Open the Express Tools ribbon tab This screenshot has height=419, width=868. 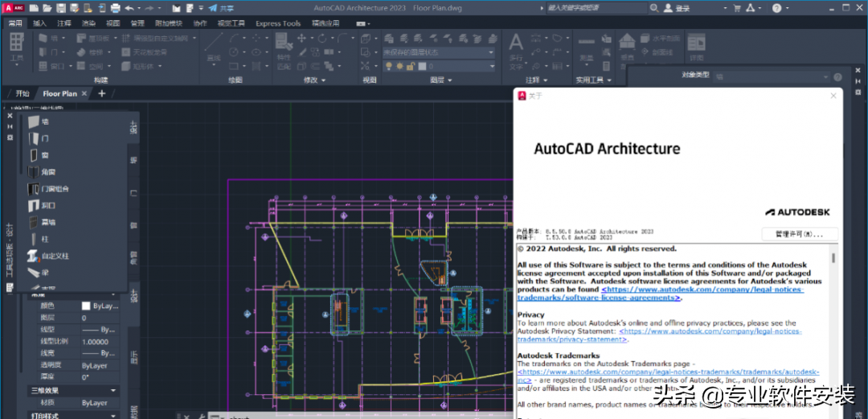pos(278,23)
